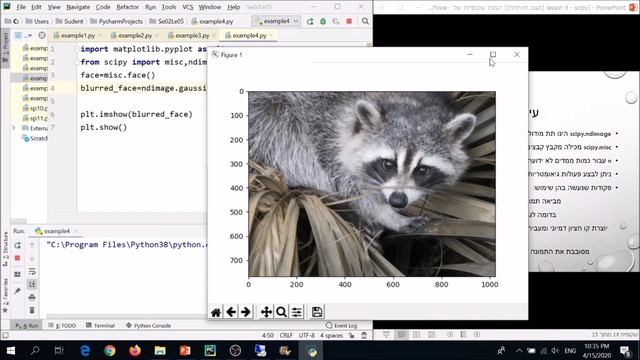
Task: Reset plot with Figure 1 Home icon
Action: [x=216, y=312]
